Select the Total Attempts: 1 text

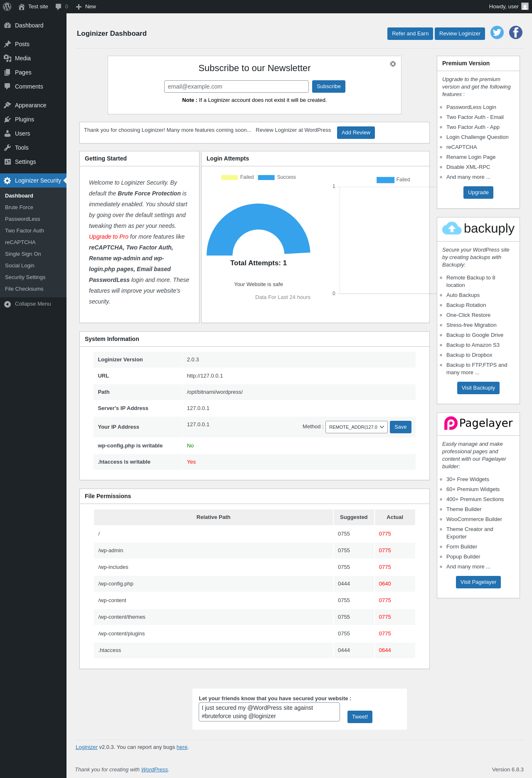point(259,263)
